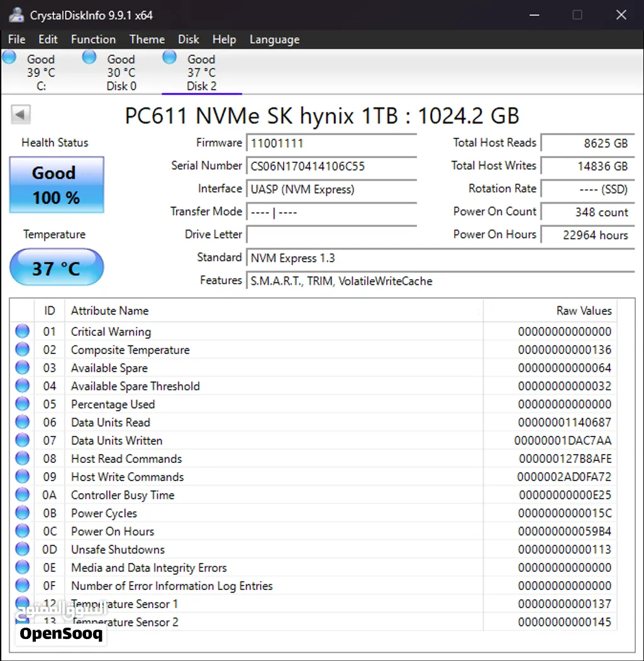
Task: Click the status orb for Data Units Read
Action: tap(23, 422)
